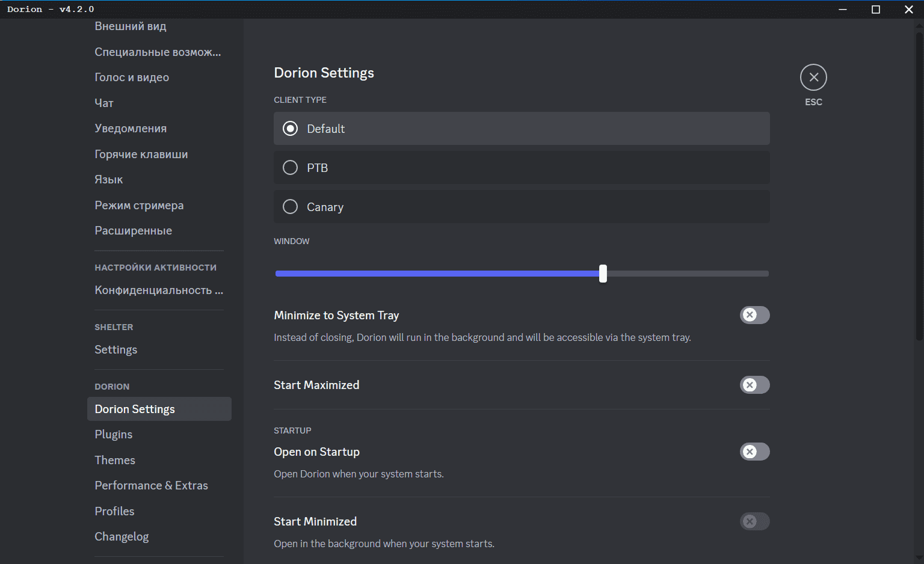924x564 pixels.
Task: Choose the PTB client type
Action: [x=291, y=168]
